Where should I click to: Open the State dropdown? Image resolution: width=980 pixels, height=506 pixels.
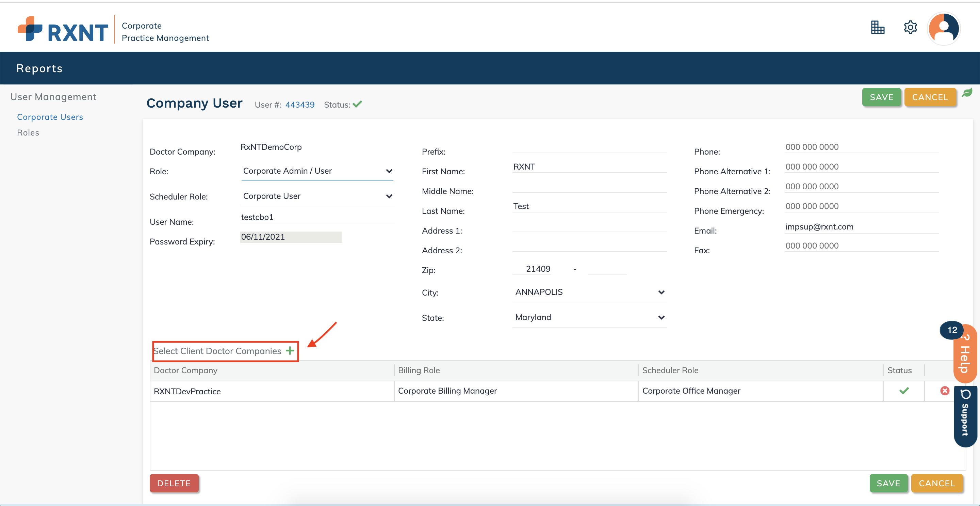coord(589,317)
